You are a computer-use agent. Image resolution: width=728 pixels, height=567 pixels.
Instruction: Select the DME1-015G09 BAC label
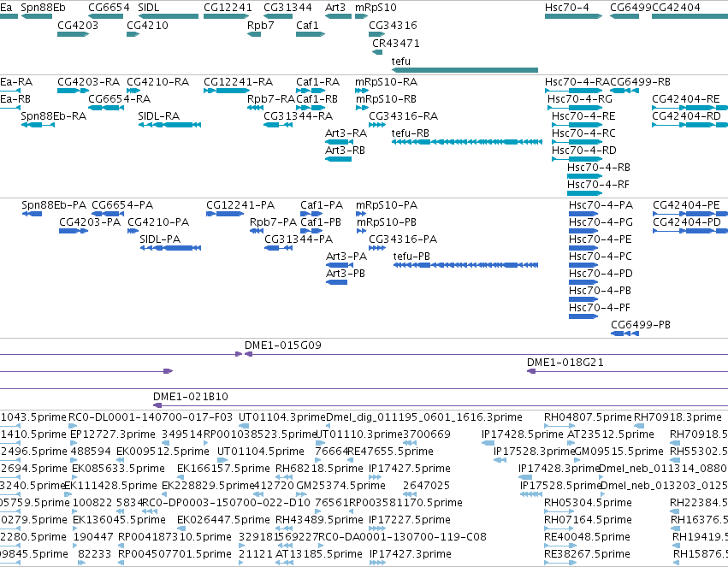pyautogui.click(x=283, y=346)
